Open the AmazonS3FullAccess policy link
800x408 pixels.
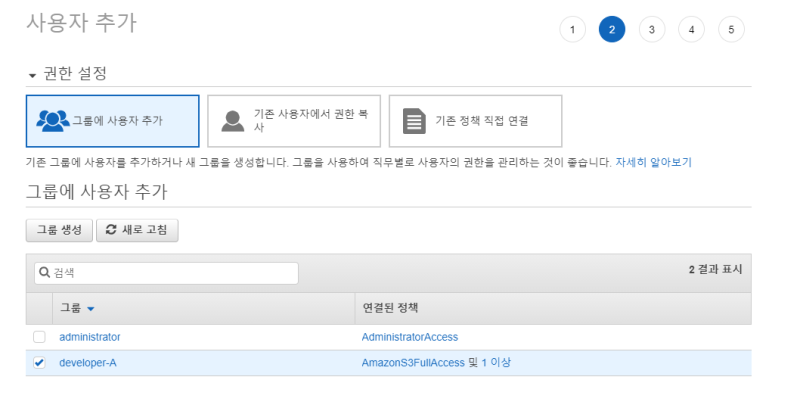coord(413,363)
